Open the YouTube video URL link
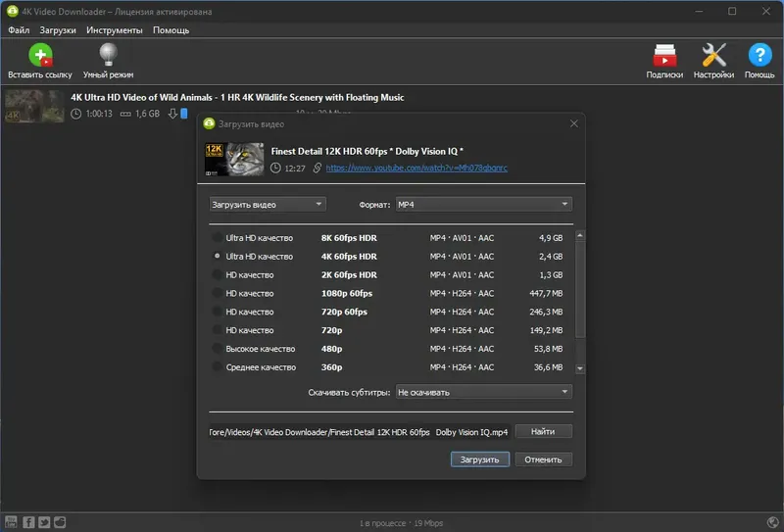This screenshot has height=532, width=784. click(x=416, y=168)
